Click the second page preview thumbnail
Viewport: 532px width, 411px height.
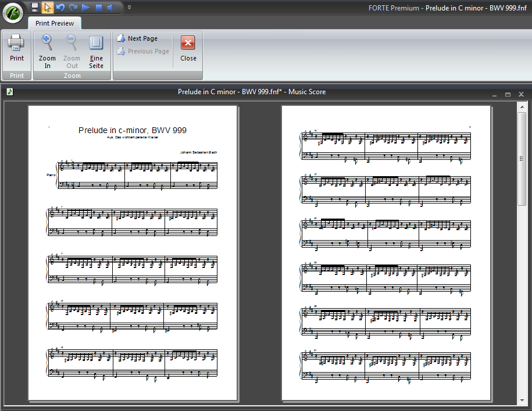(x=385, y=253)
